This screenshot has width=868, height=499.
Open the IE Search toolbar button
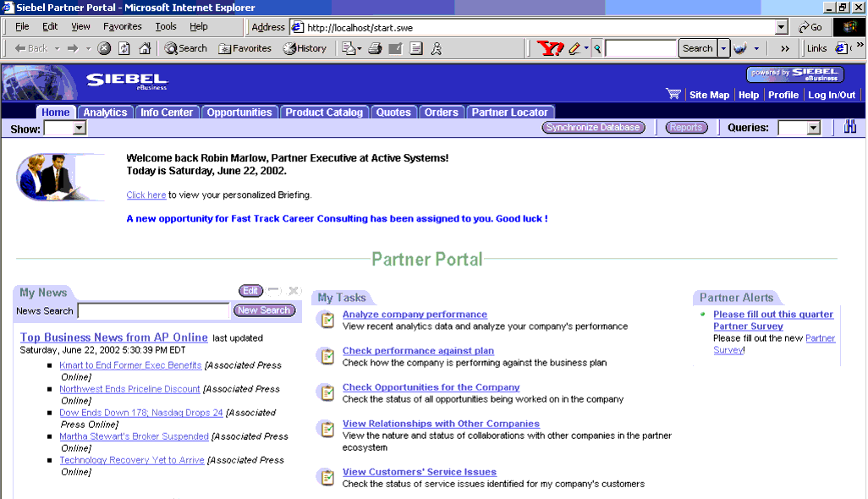pos(185,49)
